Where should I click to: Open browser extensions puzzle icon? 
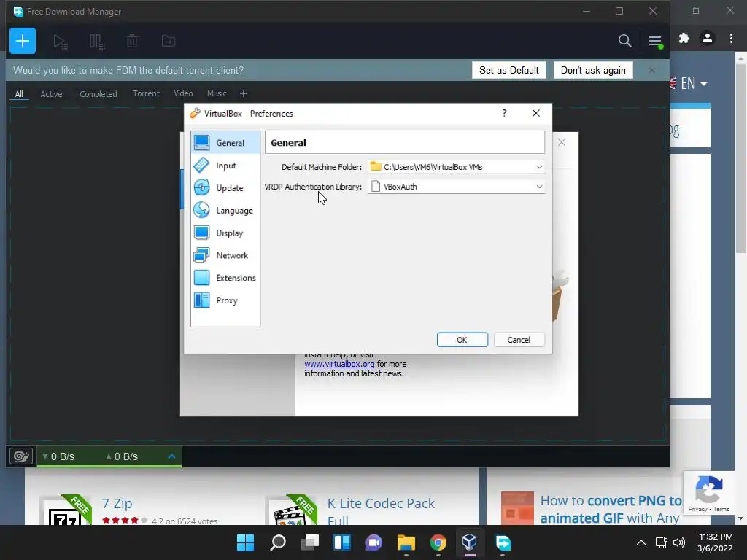684,39
